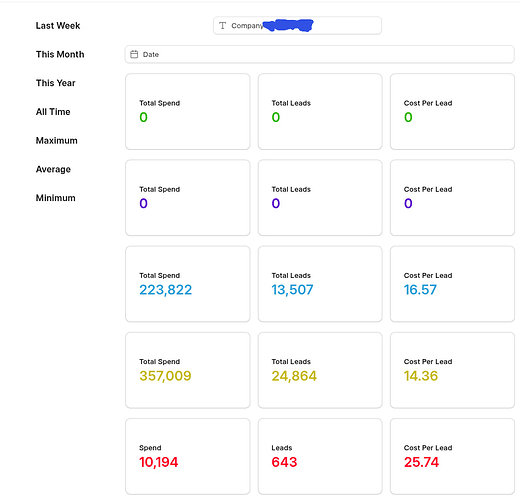The height and width of the screenshot is (500, 520).
Task: Click the Cost Per Lead 16.57 value
Action: click(420, 290)
